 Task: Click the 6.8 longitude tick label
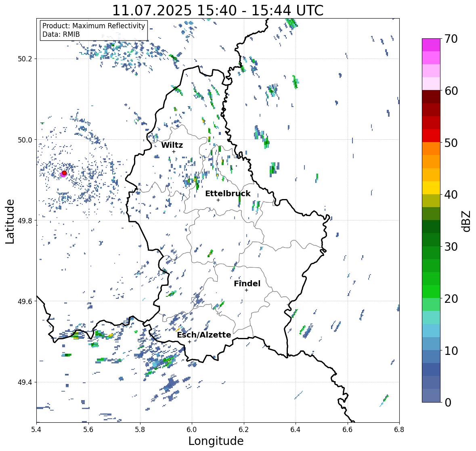point(399,430)
